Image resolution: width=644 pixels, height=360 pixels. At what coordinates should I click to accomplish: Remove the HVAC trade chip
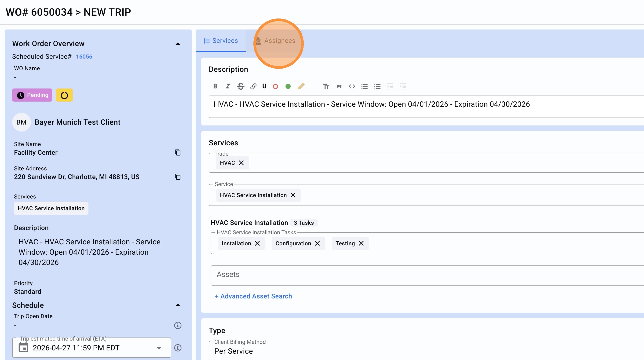[241, 163]
